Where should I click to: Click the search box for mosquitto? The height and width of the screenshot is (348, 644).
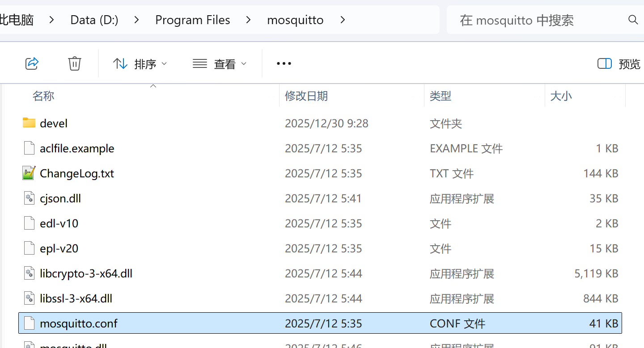(545, 20)
